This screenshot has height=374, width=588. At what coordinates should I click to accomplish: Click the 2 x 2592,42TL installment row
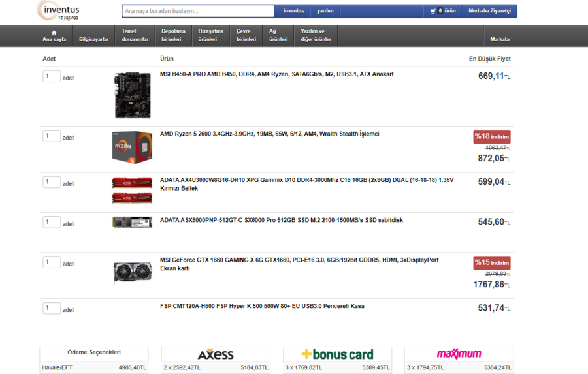tap(216, 367)
